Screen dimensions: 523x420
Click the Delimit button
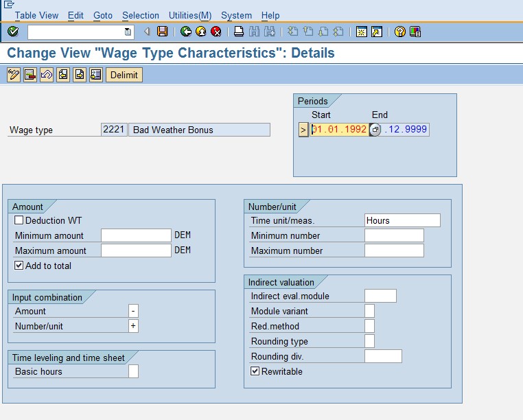pos(124,75)
